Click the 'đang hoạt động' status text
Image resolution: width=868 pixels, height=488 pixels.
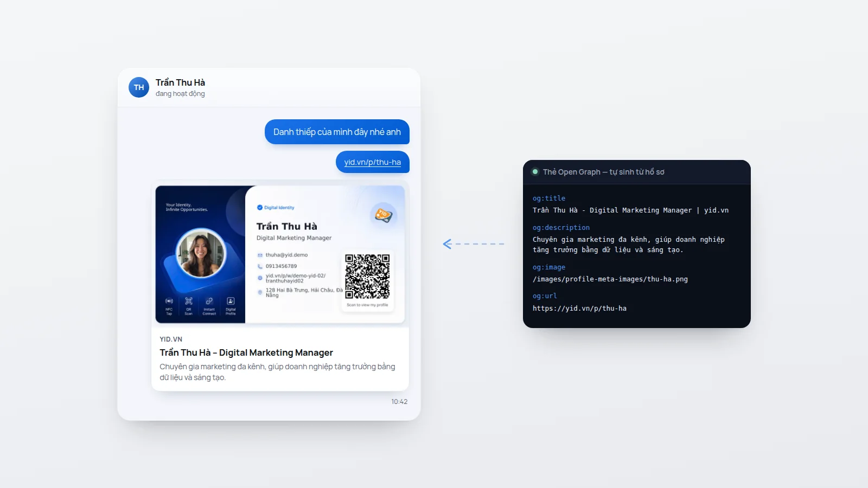180,94
